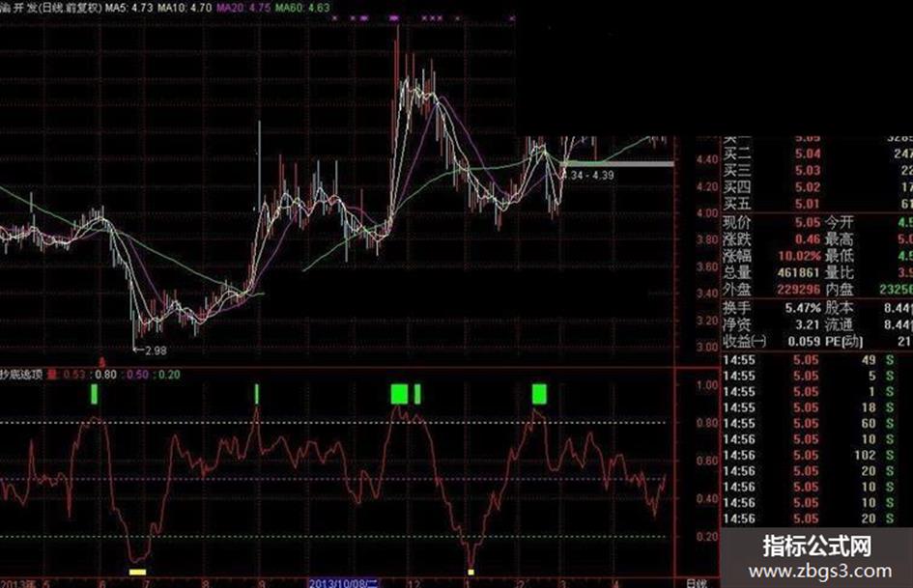Viewport: 913px width, 588px height.
Task: Select the 14:56 tick row with volume 102
Action: tap(809, 456)
